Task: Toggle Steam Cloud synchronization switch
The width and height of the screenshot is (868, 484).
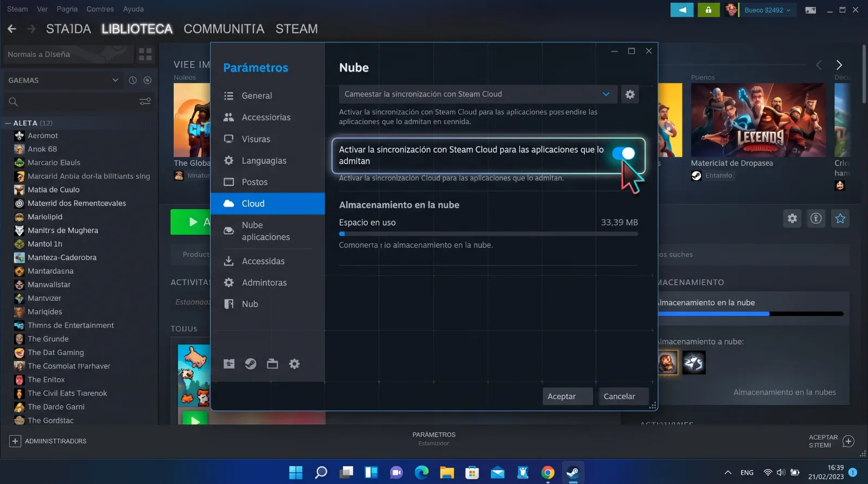Action: 623,154
